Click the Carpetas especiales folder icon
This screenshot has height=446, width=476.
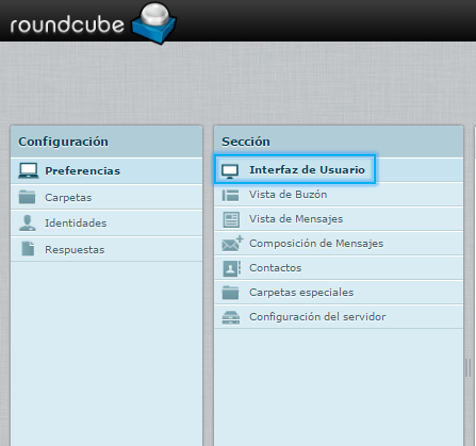[x=230, y=293]
